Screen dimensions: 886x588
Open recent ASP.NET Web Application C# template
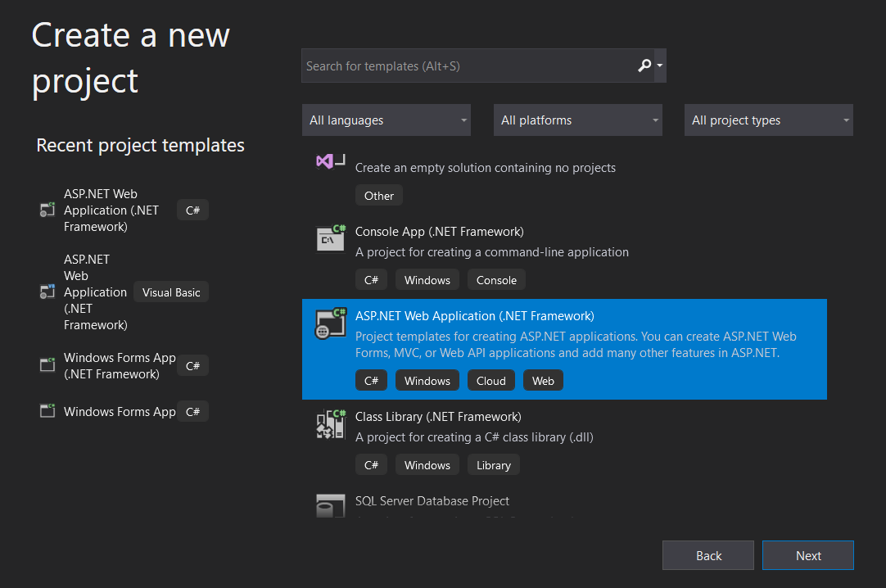(x=111, y=210)
